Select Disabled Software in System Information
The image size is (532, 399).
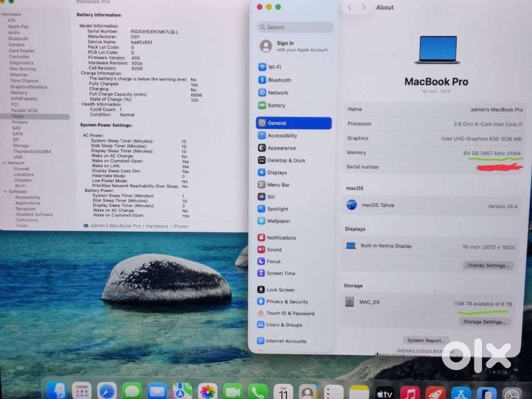(x=34, y=214)
